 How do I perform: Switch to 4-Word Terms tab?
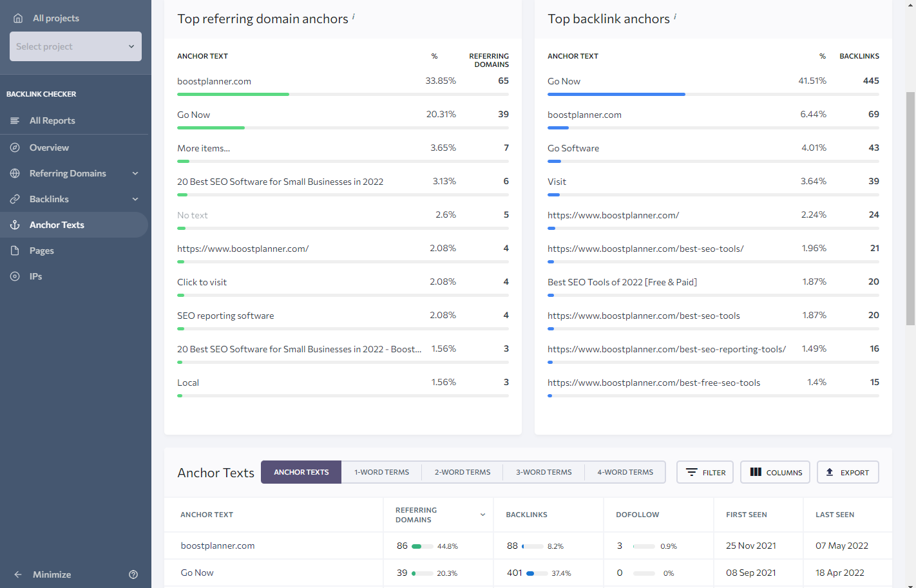coord(625,472)
